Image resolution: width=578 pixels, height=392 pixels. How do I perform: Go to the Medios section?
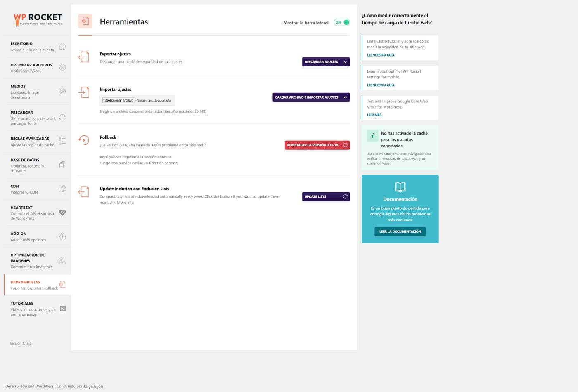(x=38, y=92)
